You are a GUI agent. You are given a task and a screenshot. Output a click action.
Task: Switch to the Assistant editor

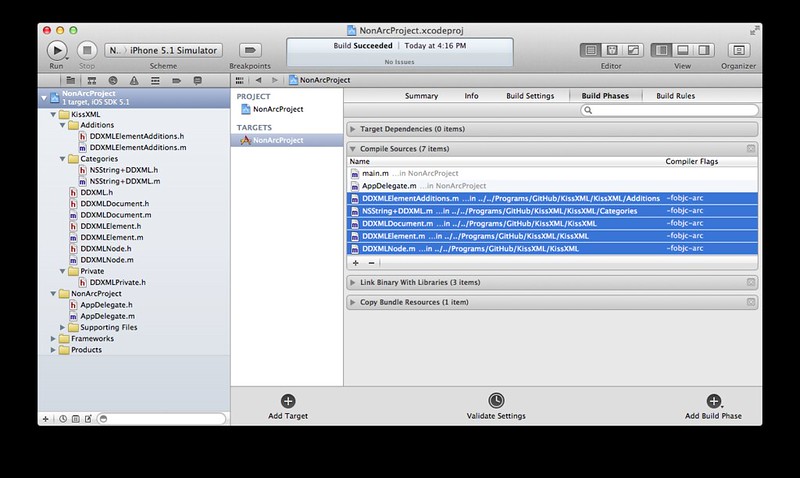click(612, 50)
